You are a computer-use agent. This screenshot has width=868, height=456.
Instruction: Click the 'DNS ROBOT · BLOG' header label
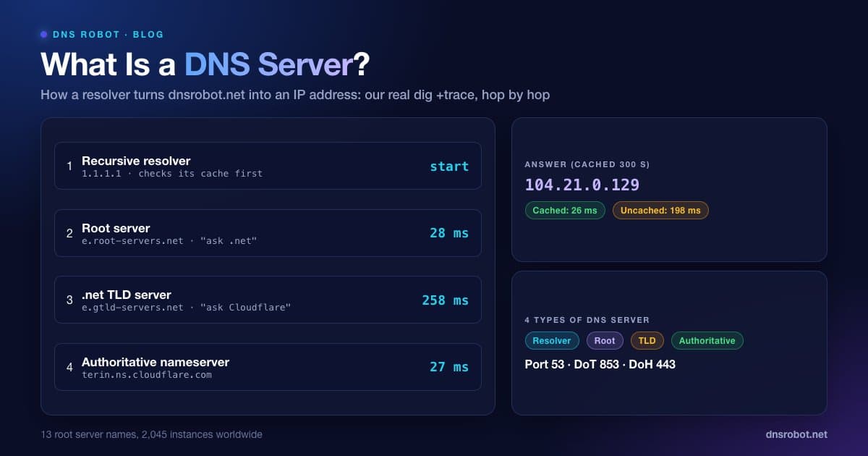click(109, 34)
